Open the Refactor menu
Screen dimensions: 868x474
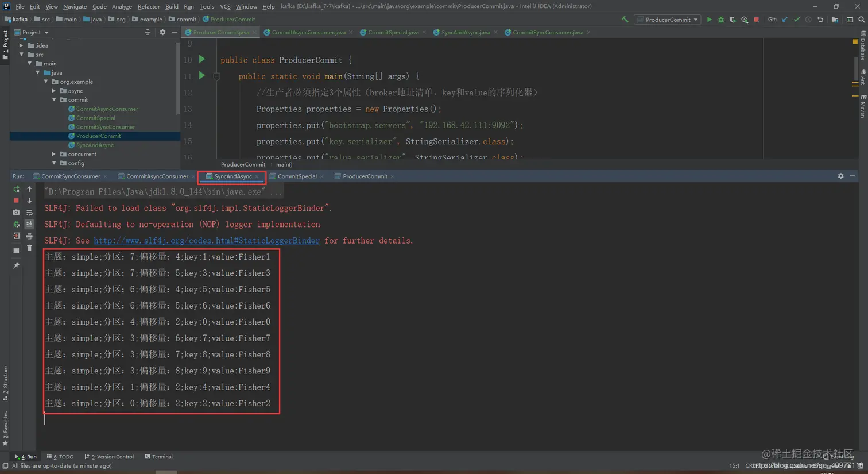coord(148,6)
